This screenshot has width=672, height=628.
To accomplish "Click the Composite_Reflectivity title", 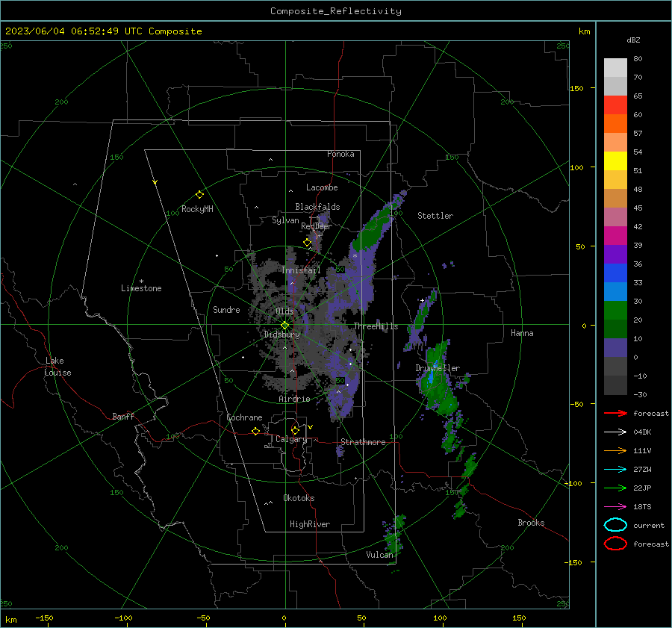I will (x=336, y=11).
